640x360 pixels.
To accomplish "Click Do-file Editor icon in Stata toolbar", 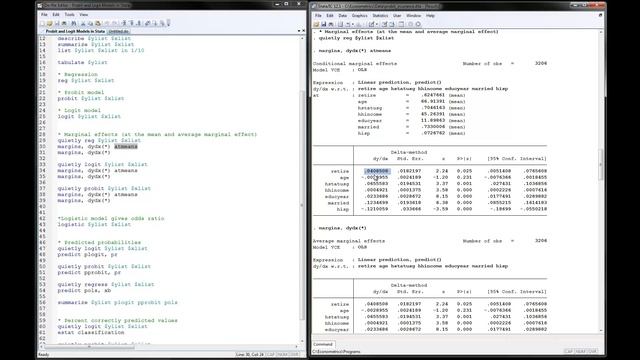I will [372, 24].
